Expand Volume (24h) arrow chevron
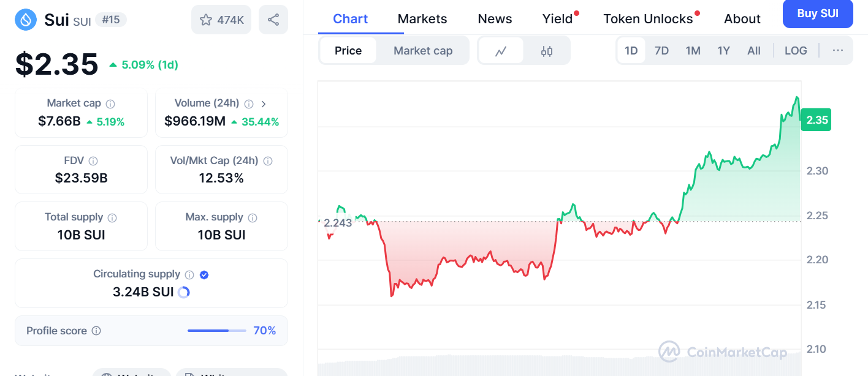 [264, 104]
